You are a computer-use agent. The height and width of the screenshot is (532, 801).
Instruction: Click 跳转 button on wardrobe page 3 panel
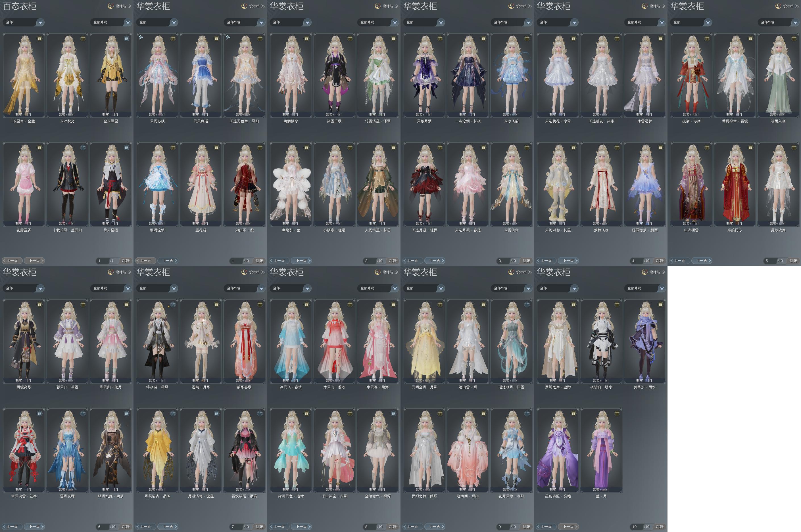(x=526, y=261)
